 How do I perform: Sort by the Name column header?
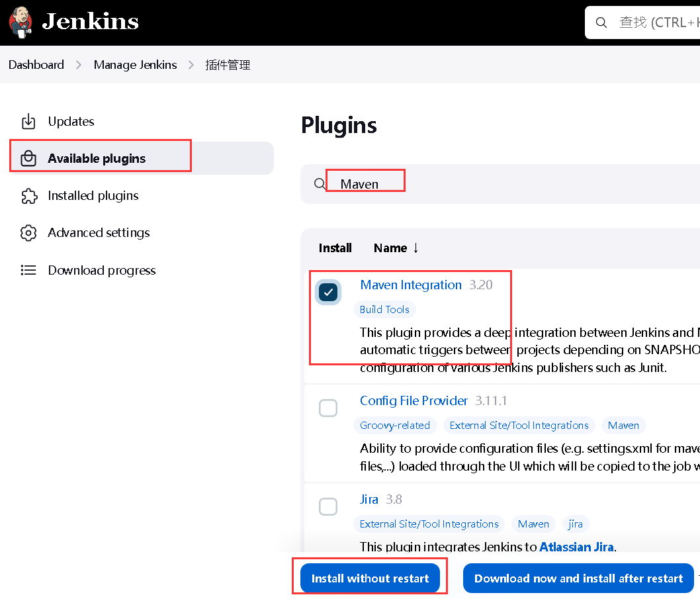pyautogui.click(x=390, y=248)
